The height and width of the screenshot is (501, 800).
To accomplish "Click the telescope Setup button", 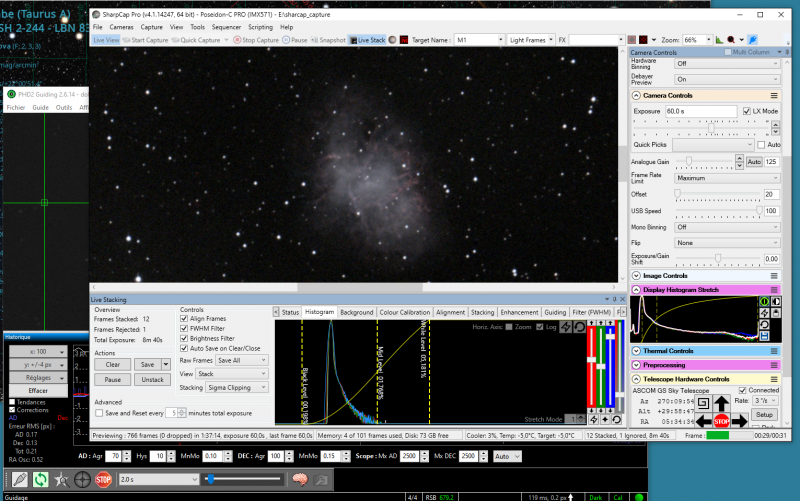I will (x=764, y=415).
